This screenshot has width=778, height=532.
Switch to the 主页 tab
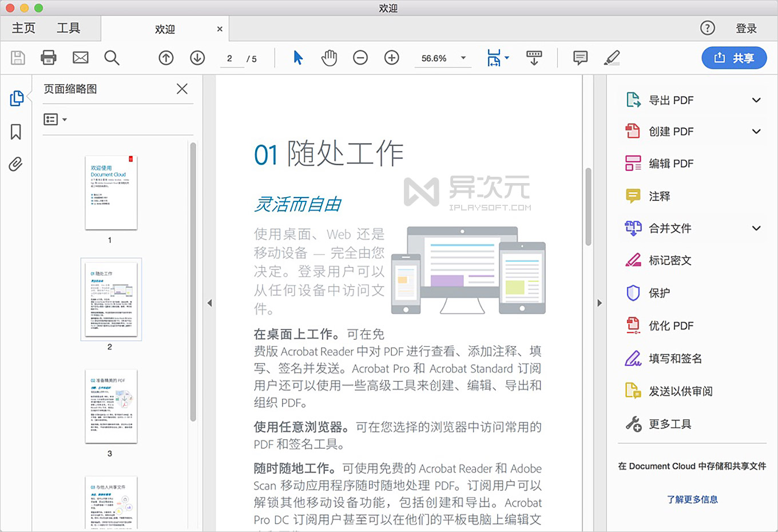[x=23, y=28]
